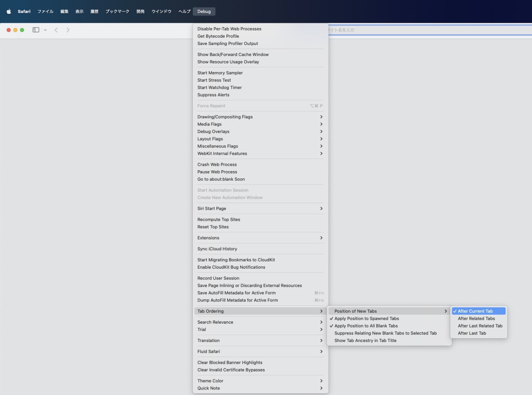Enable Show Tab Ancestry in Tab Title

click(365, 341)
